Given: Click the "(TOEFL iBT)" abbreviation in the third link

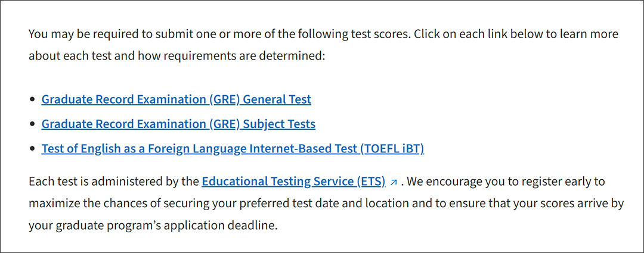Looking at the screenshot, I should [x=392, y=149].
